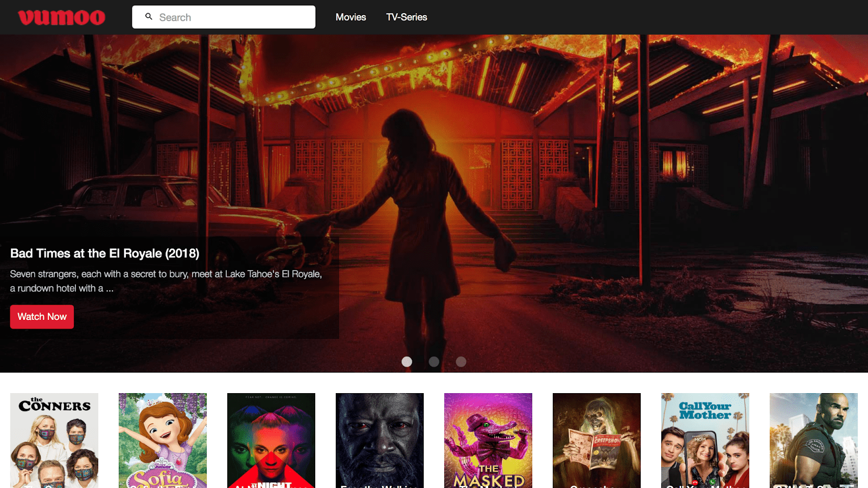Open The Conners poster thumbnail
868x488 pixels.
pyautogui.click(x=54, y=440)
